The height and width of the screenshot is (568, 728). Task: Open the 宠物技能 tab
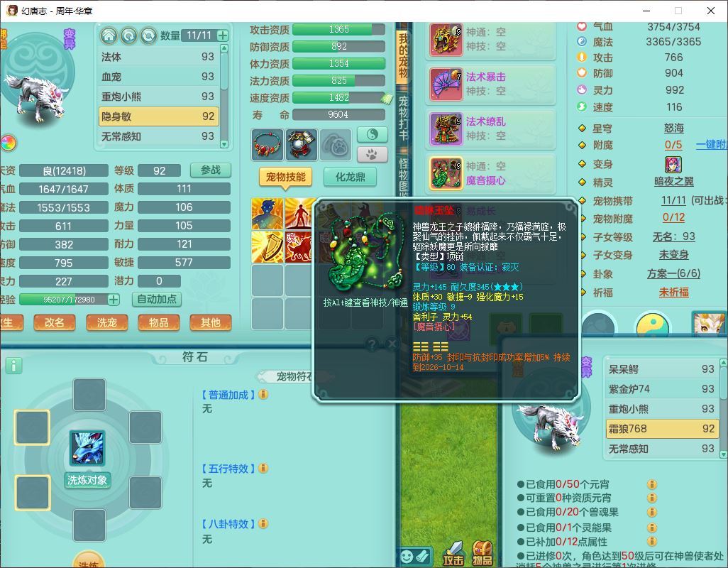click(285, 177)
